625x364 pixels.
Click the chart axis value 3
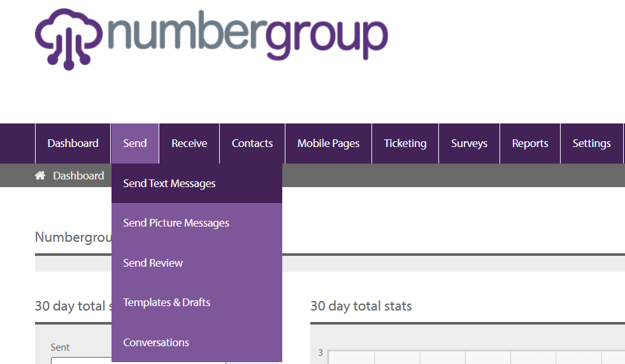click(x=320, y=353)
